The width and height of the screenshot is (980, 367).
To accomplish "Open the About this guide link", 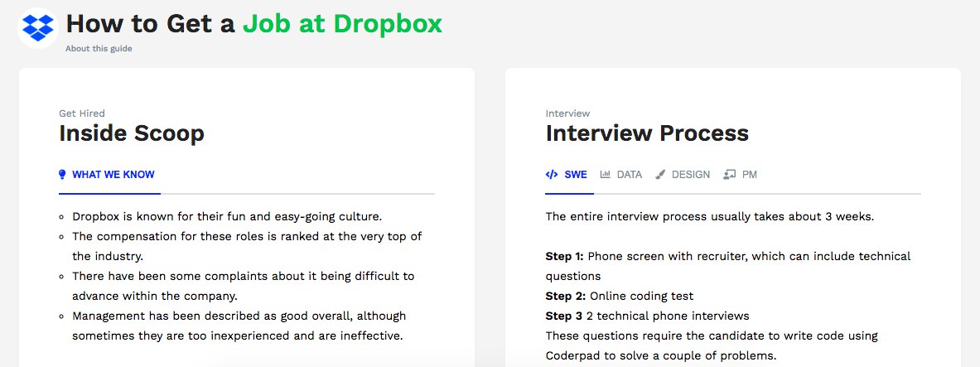I will click(x=99, y=48).
